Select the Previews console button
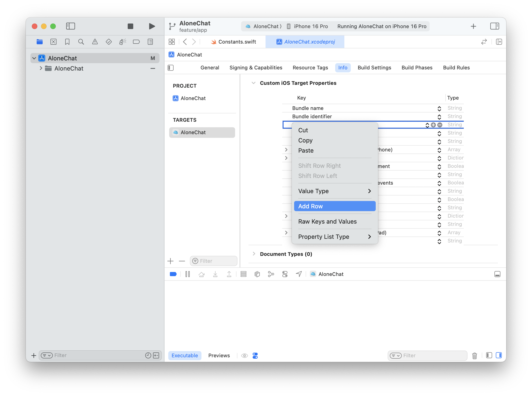The width and height of the screenshot is (532, 396). (x=219, y=355)
